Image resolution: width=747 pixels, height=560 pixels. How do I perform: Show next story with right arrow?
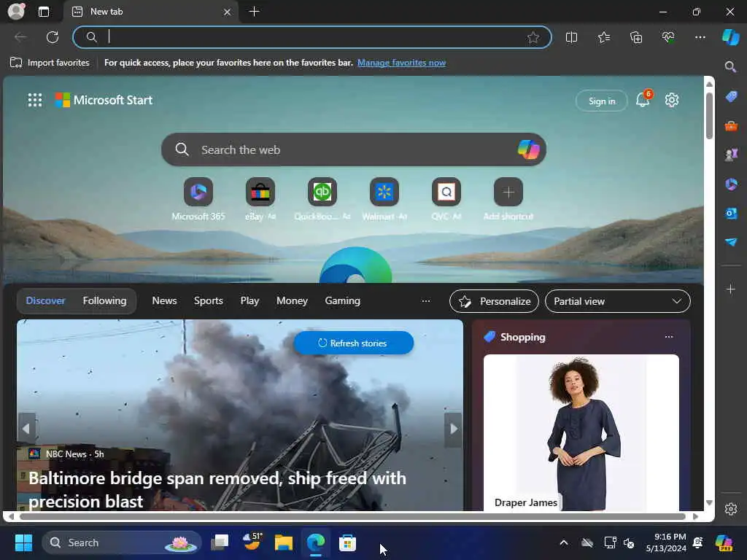[453, 429]
